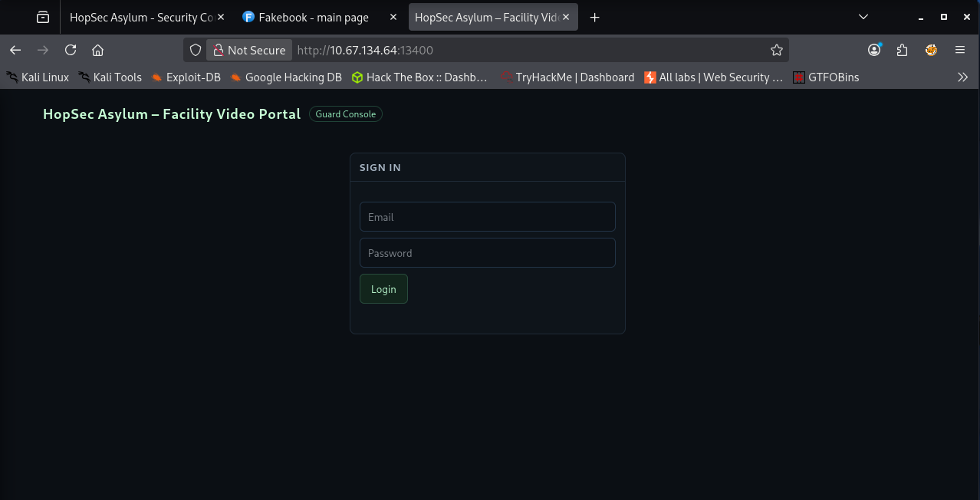This screenshot has width=980, height=500.
Task: Open the GTFOBins bookmark
Action: pos(826,77)
